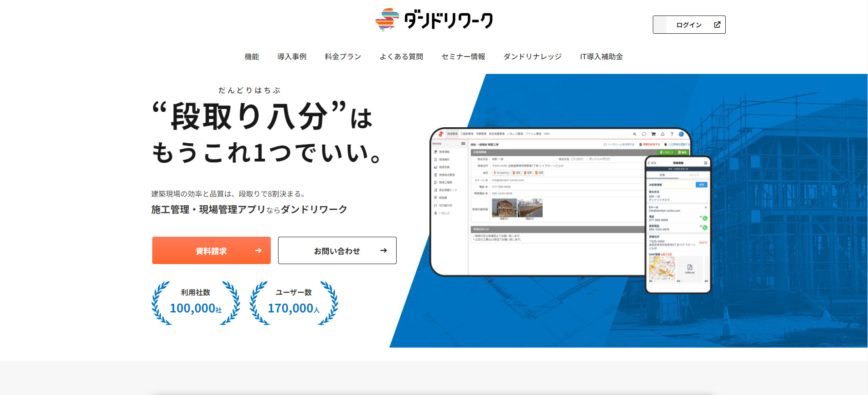Click the 利用社数 100,000社 badge

click(x=196, y=302)
